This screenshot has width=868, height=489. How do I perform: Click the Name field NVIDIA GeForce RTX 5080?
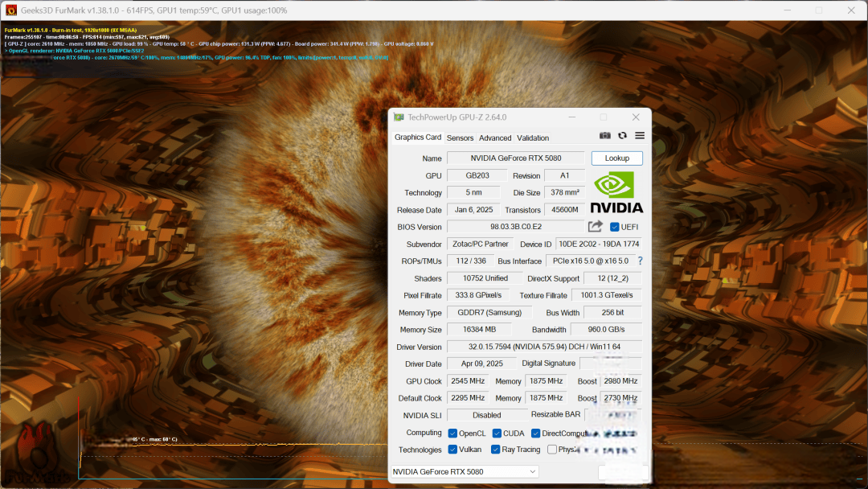tap(516, 158)
